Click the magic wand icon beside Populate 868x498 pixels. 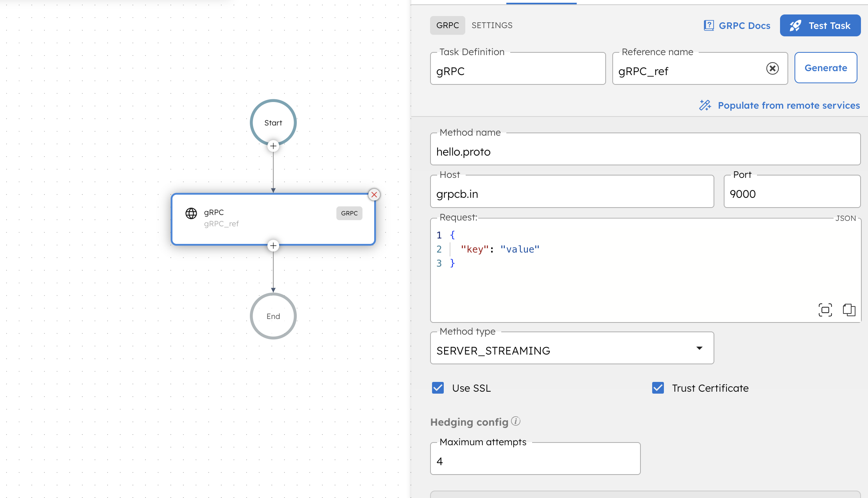705,105
